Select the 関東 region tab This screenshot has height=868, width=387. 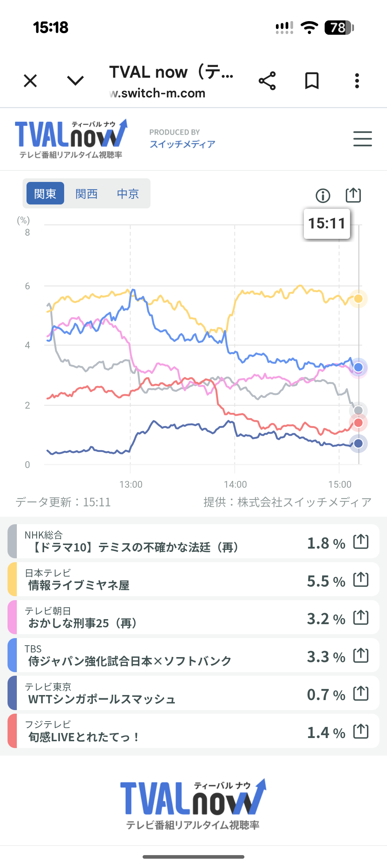click(45, 194)
